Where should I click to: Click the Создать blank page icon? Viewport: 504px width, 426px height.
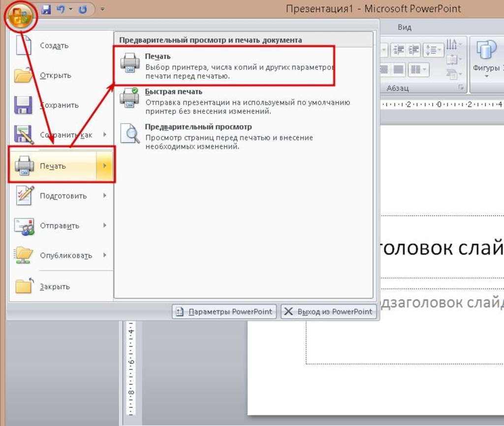pos(24,45)
